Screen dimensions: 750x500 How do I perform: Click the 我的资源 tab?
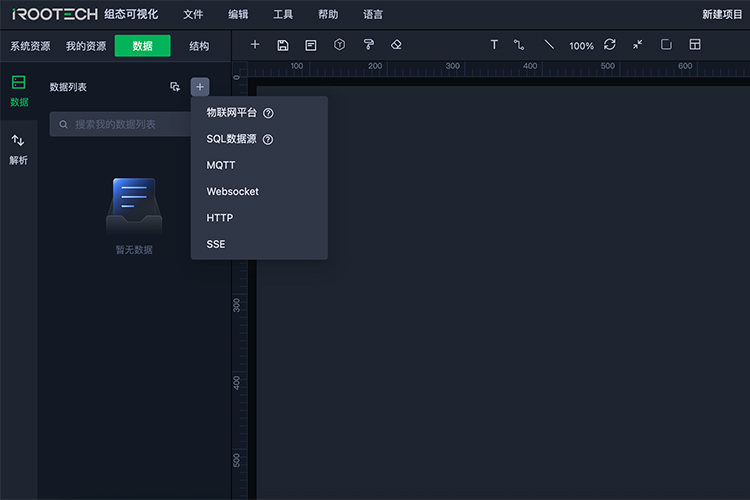click(x=86, y=46)
